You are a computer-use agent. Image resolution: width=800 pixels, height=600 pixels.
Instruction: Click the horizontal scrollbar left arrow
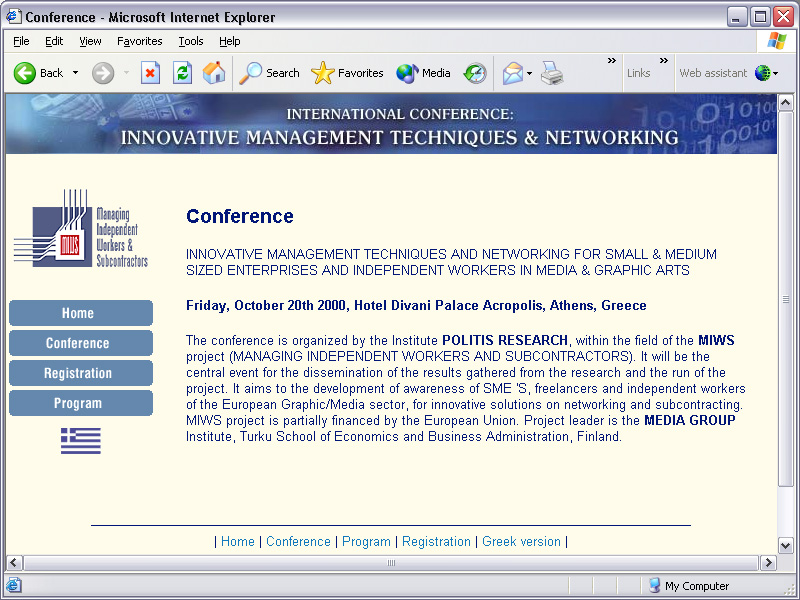click(x=14, y=563)
